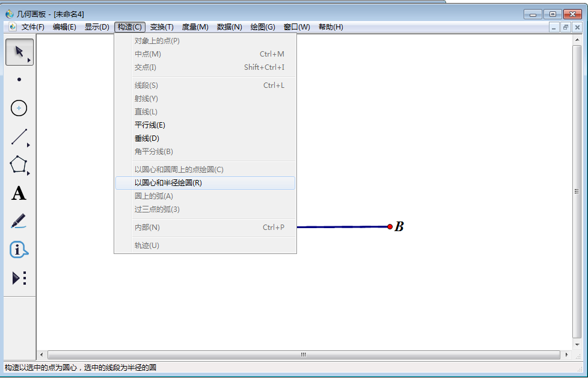The height and width of the screenshot is (378, 588).
Task: Choose the marker (pen) tool
Action: [19, 222]
